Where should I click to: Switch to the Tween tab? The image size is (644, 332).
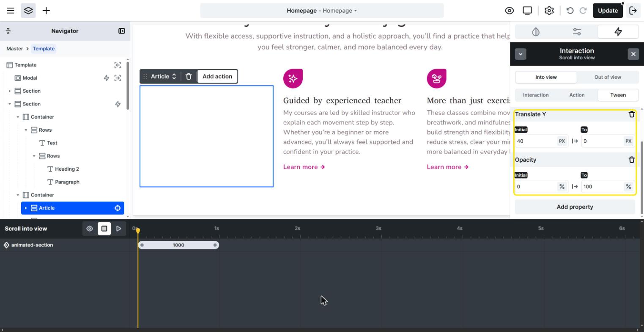point(618,95)
